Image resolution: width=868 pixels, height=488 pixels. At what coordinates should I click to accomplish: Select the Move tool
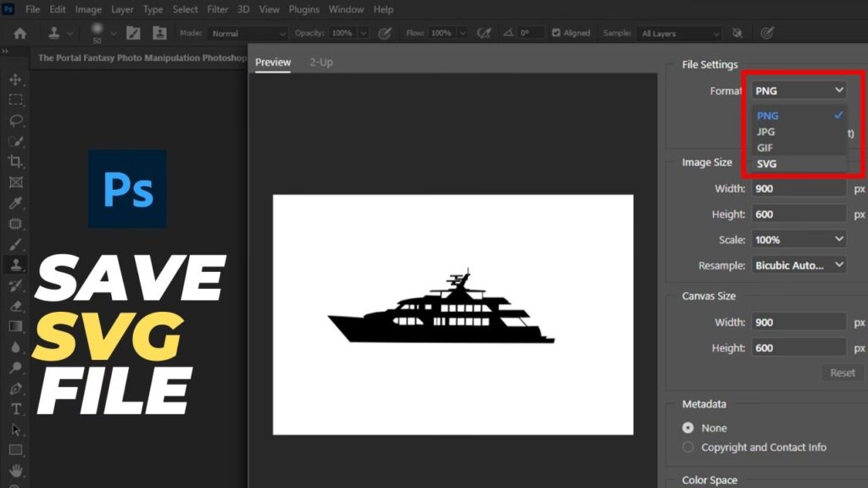tap(15, 79)
